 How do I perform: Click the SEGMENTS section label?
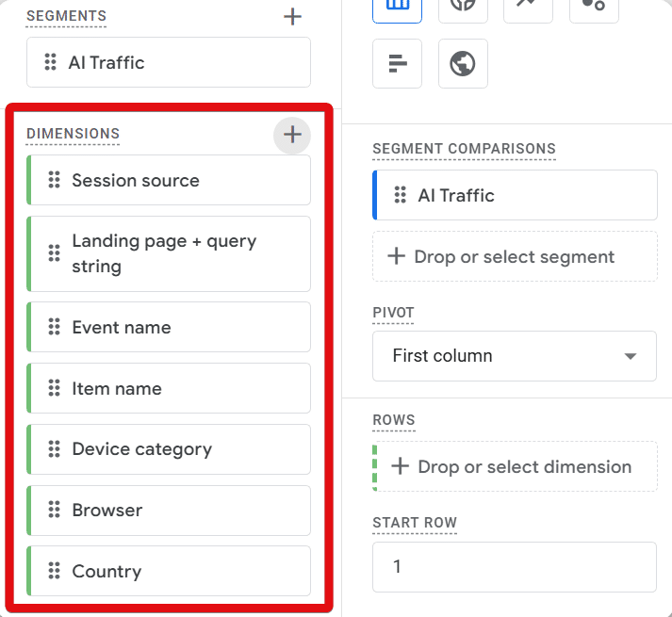[x=66, y=16]
